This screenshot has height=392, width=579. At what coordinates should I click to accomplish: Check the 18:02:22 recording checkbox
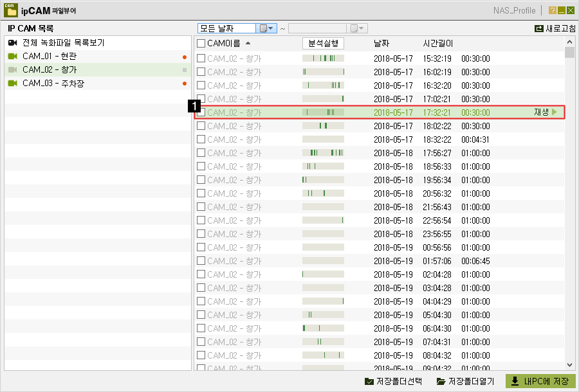pyautogui.click(x=201, y=126)
